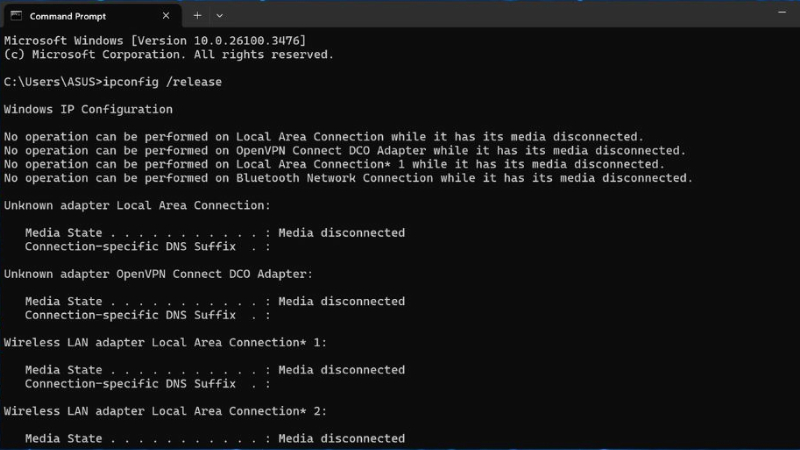Screen dimensions: 800x450
Task: Click the first Media disconnected status text
Action: tap(341, 233)
